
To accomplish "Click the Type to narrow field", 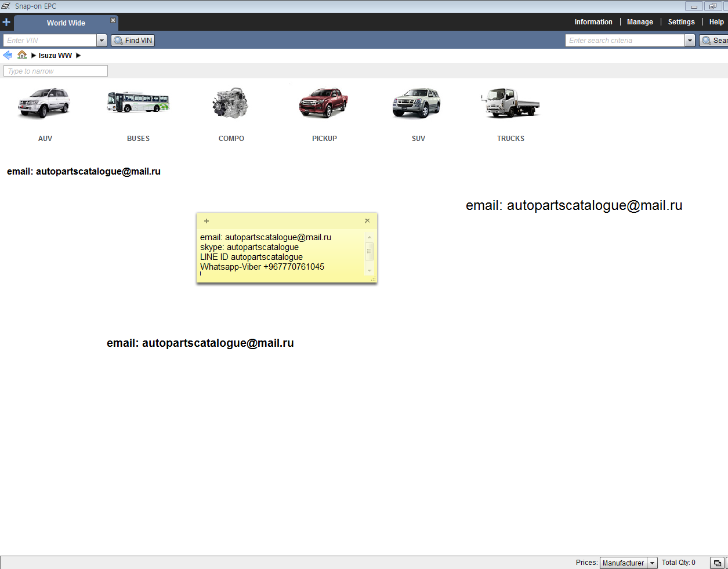I will pos(56,71).
